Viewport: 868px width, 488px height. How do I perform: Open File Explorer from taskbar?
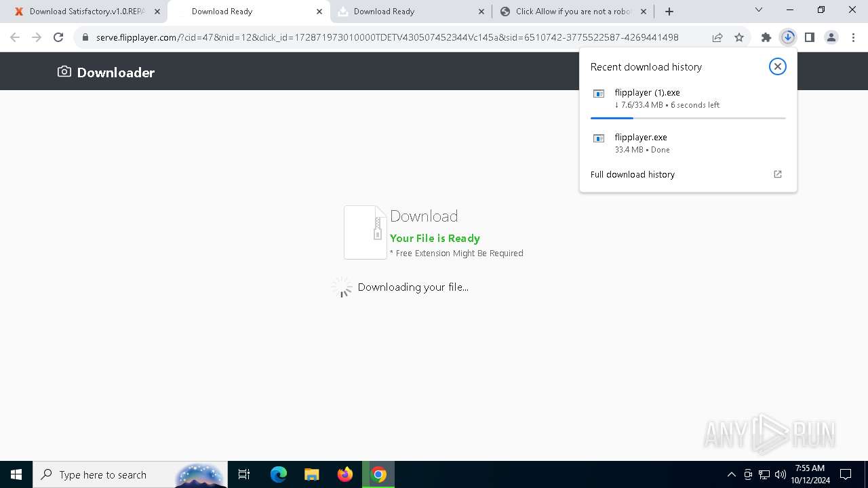coord(312,474)
